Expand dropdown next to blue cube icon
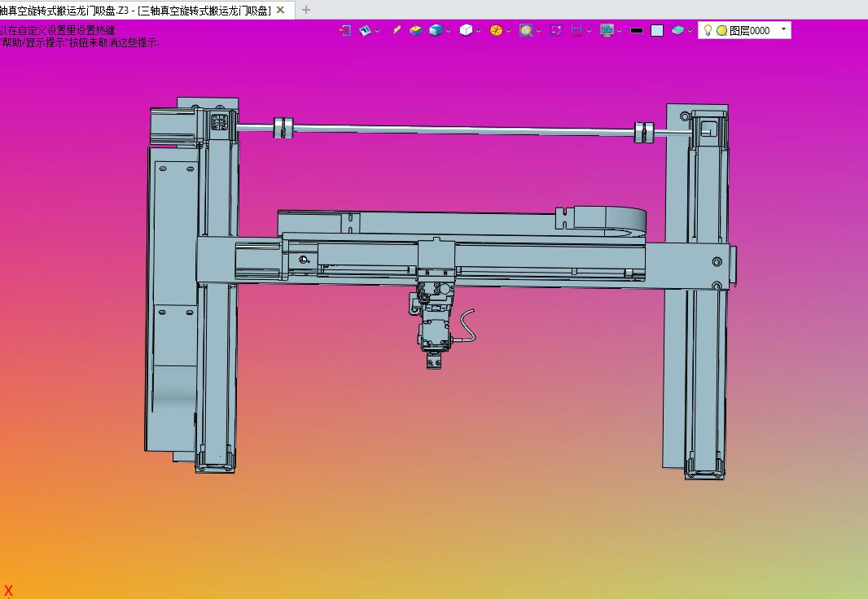 pos(448,31)
